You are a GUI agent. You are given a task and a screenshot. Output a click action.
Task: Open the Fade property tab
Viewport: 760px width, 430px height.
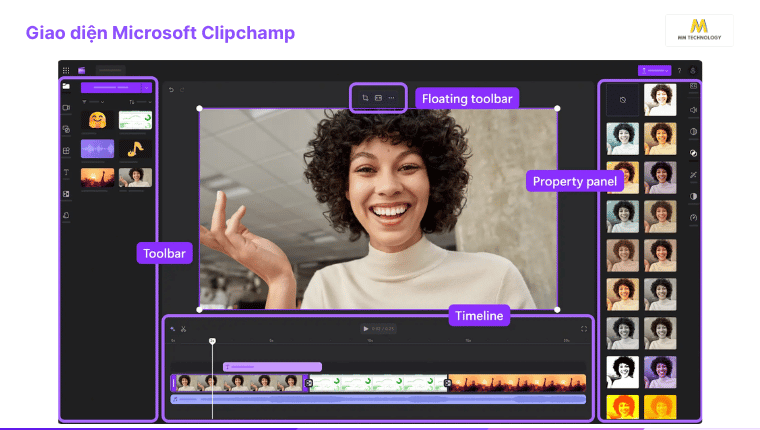point(694,131)
